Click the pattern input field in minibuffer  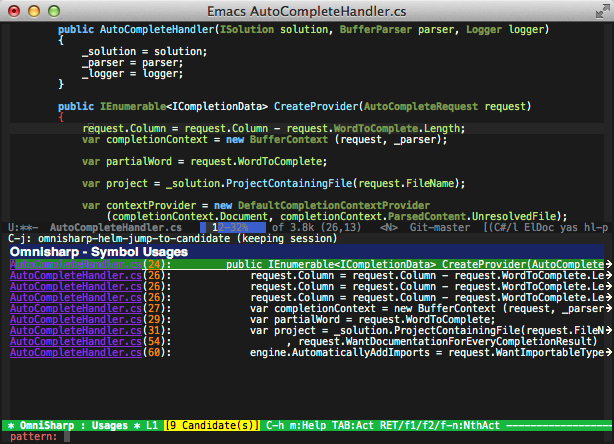click(337, 437)
